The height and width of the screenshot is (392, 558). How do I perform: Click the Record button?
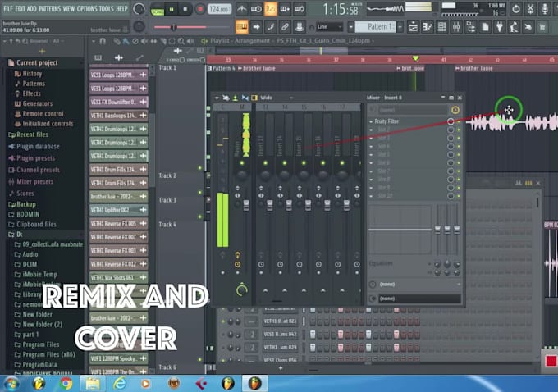199,10
